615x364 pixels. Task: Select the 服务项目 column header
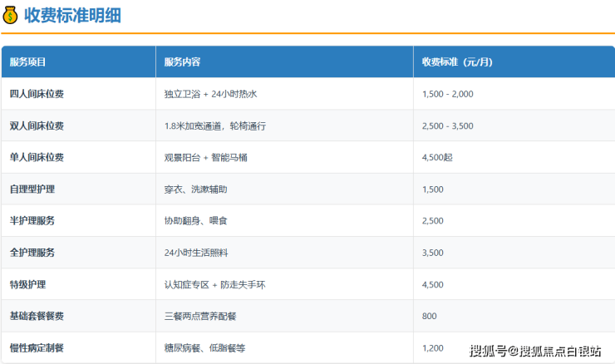pyautogui.click(x=28, y=62)
